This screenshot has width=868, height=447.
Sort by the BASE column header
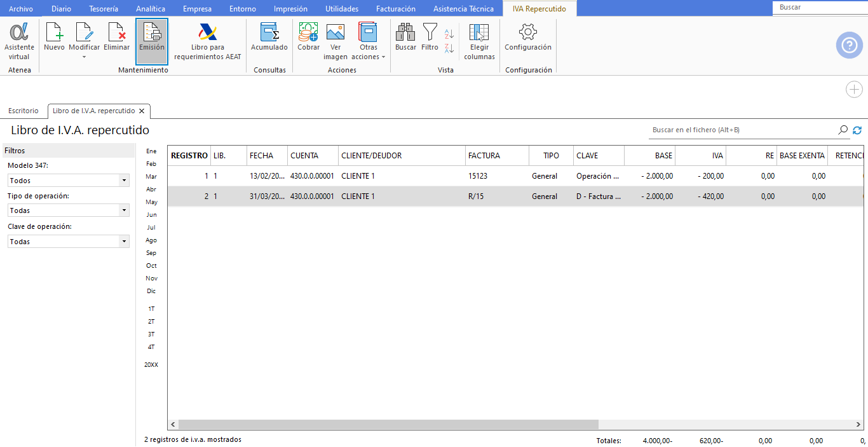pyautogui.click(x=649, y=156)
